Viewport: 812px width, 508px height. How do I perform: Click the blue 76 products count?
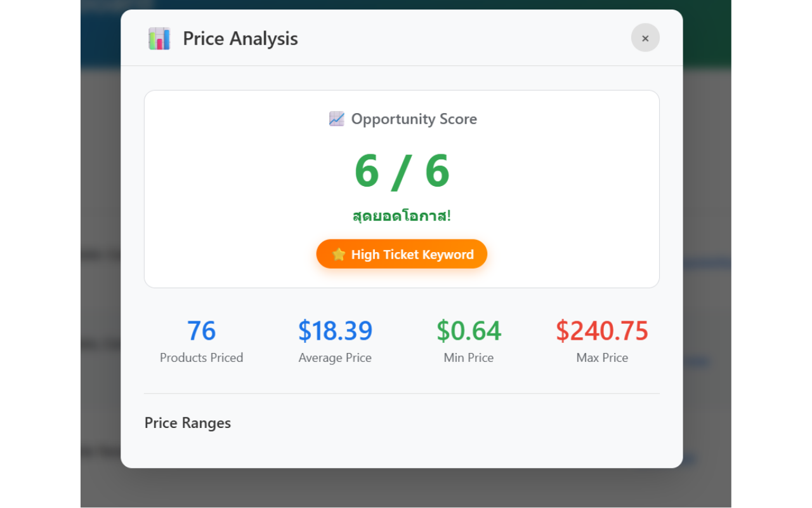click(x=201, y=331)
